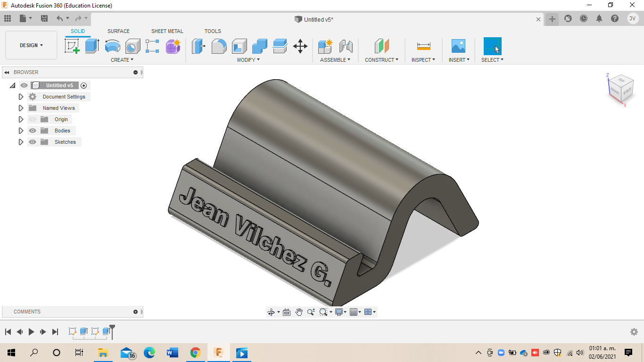Activate the Select tool icon
This screenshot has width=644, height=362.
click(493, 46)
